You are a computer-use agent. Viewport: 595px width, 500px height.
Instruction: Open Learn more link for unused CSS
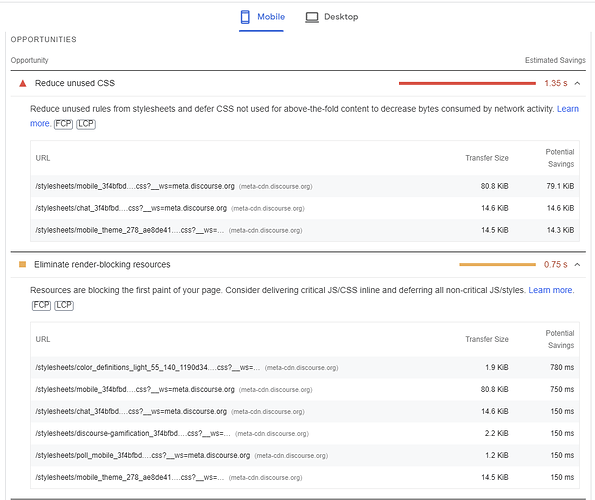click(x=567, y=109)
